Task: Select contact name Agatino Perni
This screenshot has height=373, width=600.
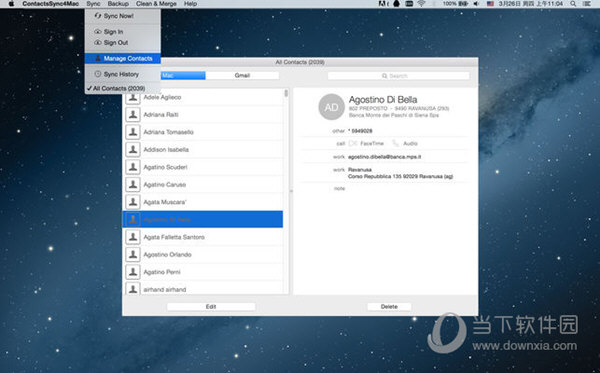Action: click(x=162, y=272)
